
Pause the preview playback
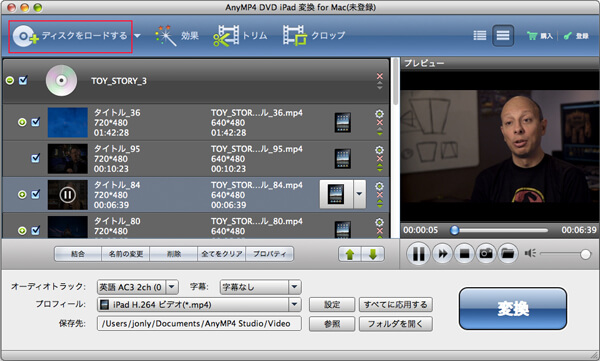click(x=418, y=253)
